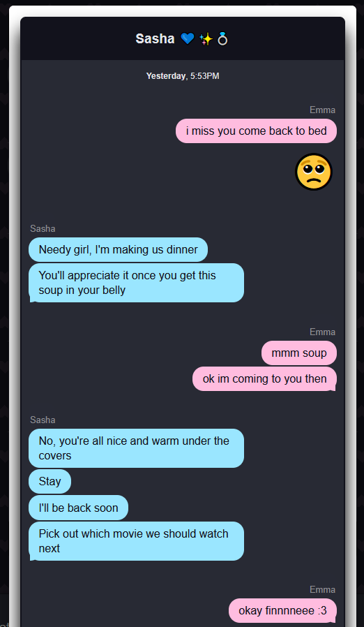Select the 'okay finnnneee :3' bubble
Image resolution: width=364 pixels, height=627 pixels.
pyautogui.click(x=283, y=611)
